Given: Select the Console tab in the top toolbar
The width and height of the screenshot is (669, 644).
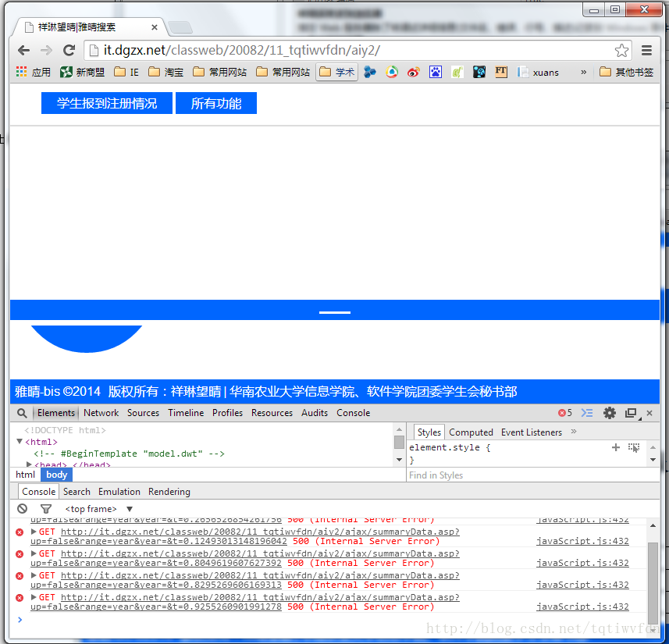Looking at the screenshot, I should click(x=354, y=413).
